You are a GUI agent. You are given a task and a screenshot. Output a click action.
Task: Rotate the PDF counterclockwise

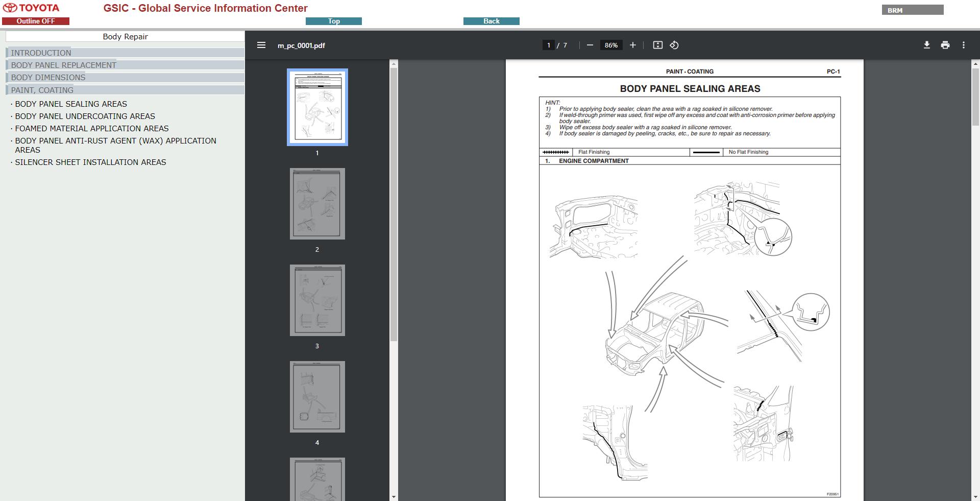tap(674, 45)
